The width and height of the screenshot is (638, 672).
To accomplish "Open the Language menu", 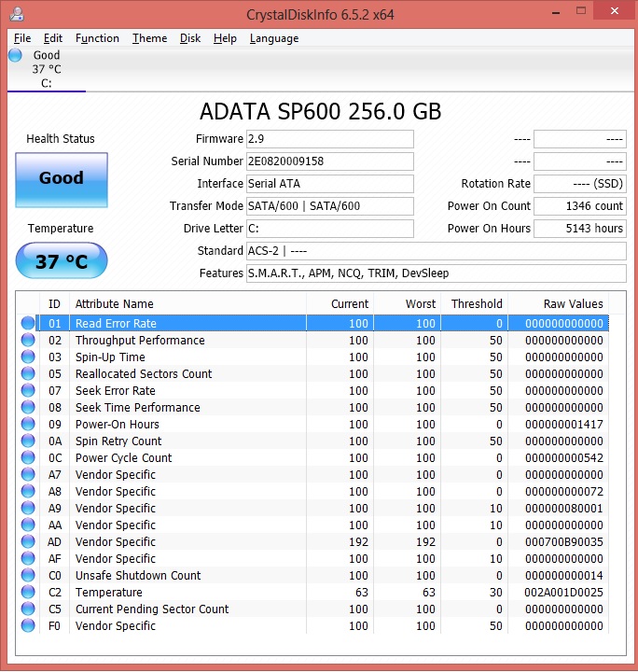I will click(x=274, y=38).
